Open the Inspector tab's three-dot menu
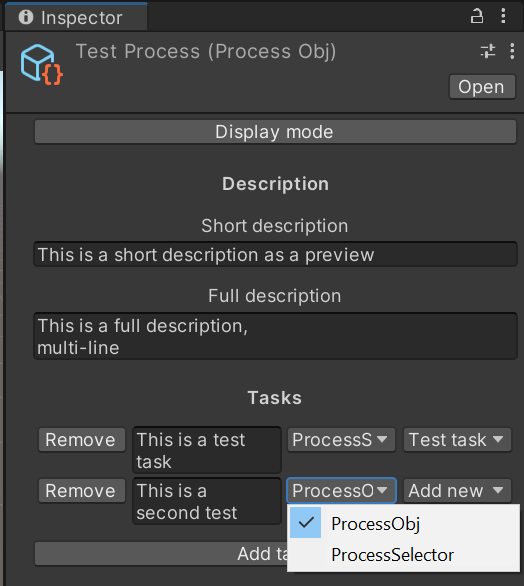Viewport: 524px width, 586px height. pyautogui.click(x=503, y=16)
